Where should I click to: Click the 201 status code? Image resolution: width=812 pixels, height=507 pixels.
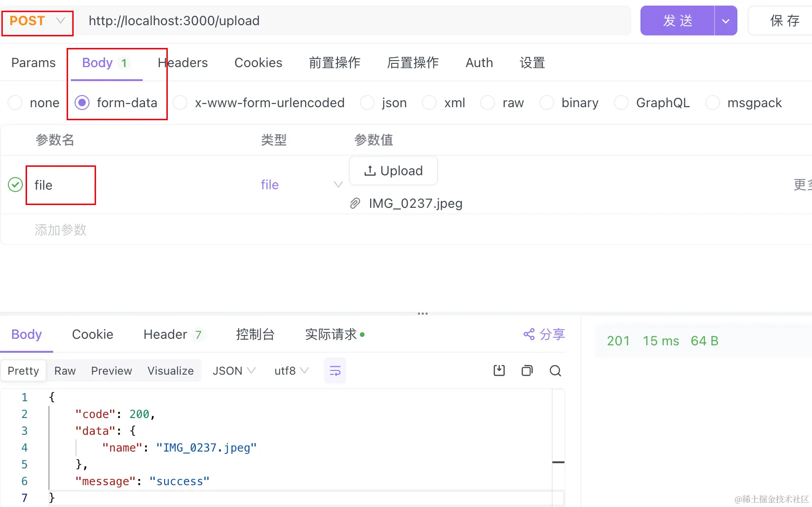(x=619, y=341)
